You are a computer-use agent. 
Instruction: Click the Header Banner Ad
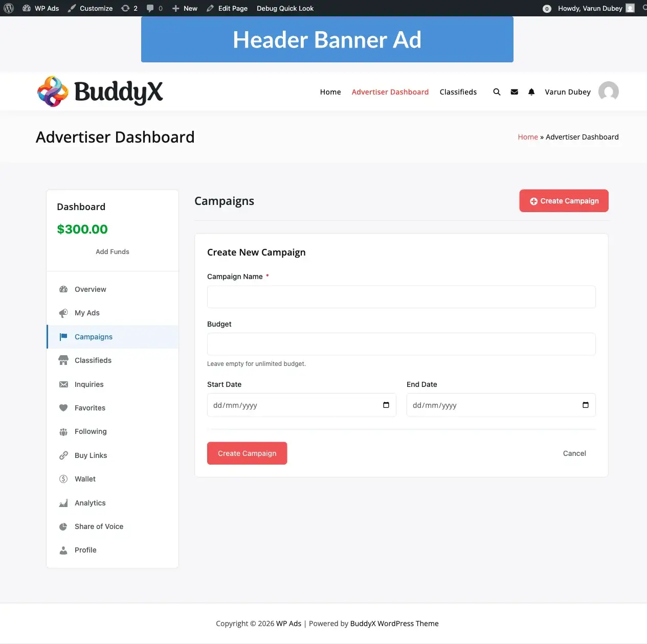(x=327, y=39)
